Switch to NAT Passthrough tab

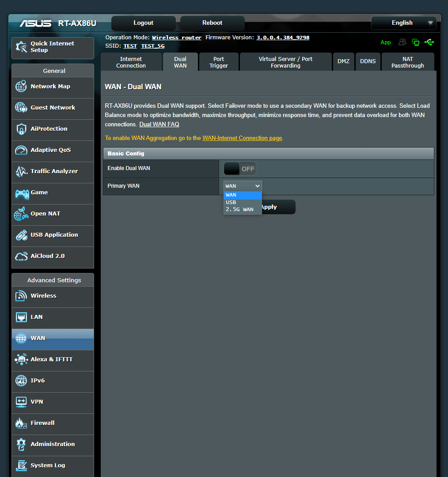click(x=408, y=62)
